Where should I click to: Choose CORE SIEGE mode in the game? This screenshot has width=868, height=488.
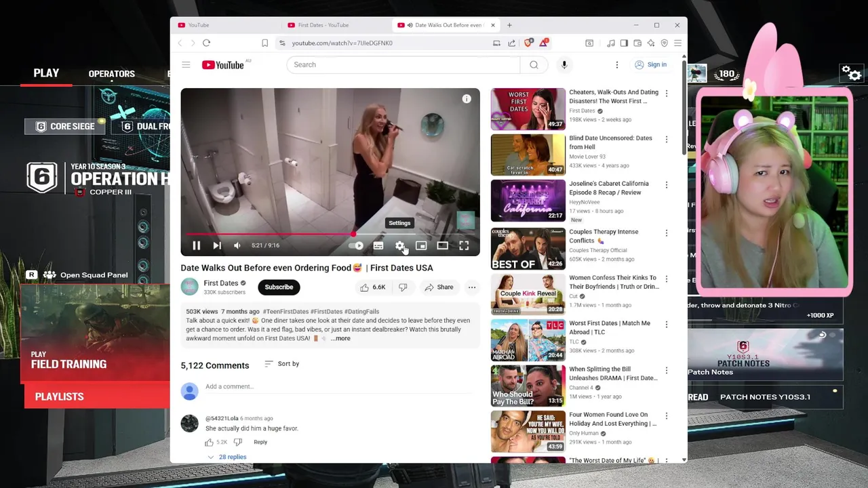tap(65, 126)
